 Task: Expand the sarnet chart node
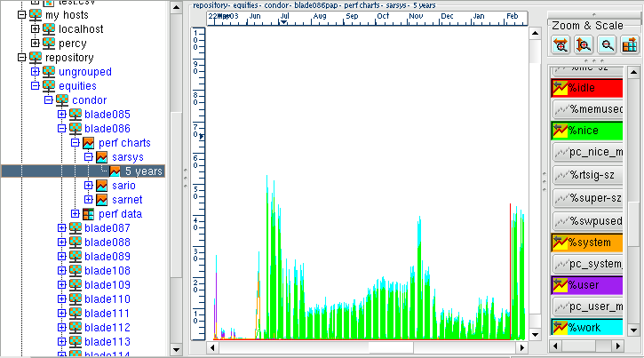point(88,200)
